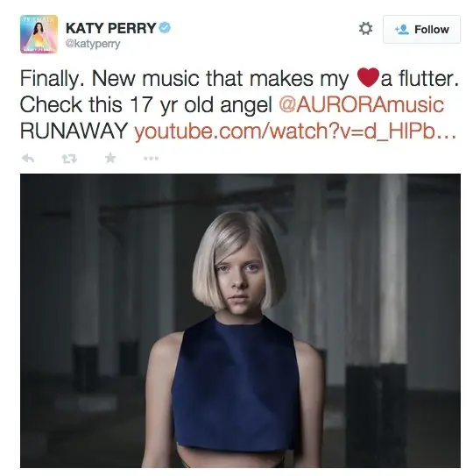Click the word RUNAWAY in tweet
The height and width of the screenshot is (476, 473).
click(x=74, y=131)
